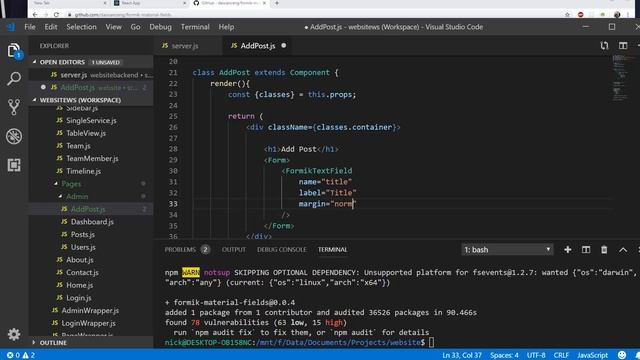640x360 pixels.
Task: Open the Debug view icon
Action: click(x=14, y=136)
